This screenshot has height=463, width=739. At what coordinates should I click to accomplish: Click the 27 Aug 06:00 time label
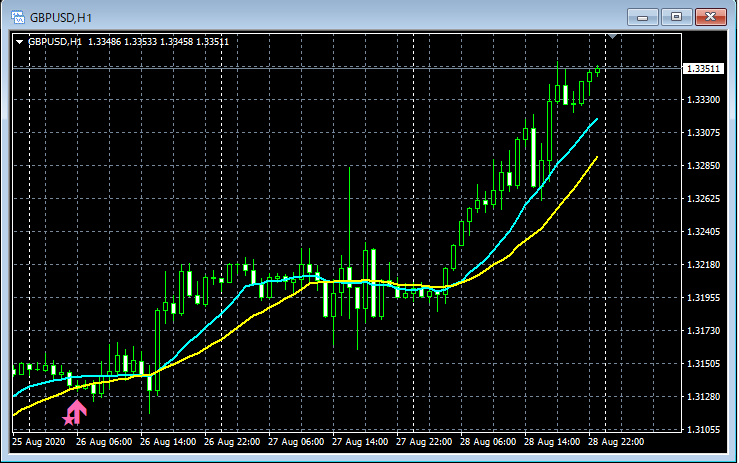point(296,442)
